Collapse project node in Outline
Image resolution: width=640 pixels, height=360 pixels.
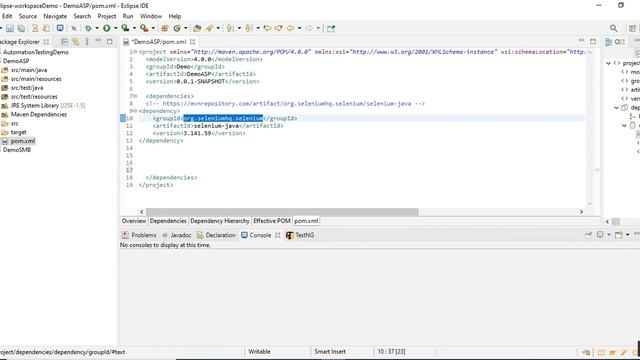point(609,63)
